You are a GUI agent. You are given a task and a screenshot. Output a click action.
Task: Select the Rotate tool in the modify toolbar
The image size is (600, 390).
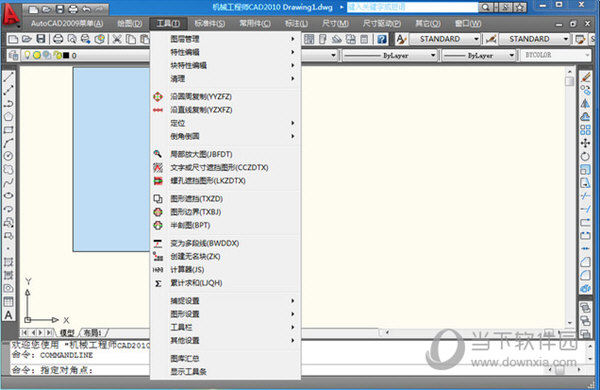[585, 156]
